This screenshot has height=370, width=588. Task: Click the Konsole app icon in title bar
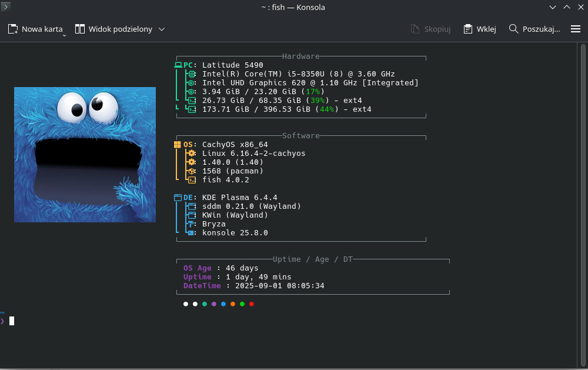pyautogui.click(x=6, y=7)
